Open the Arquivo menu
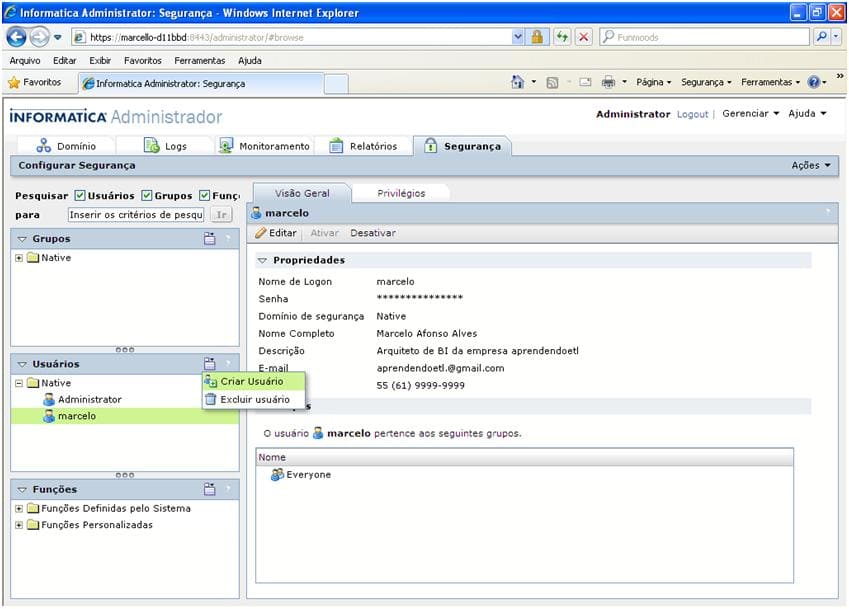 pos(25,61)
